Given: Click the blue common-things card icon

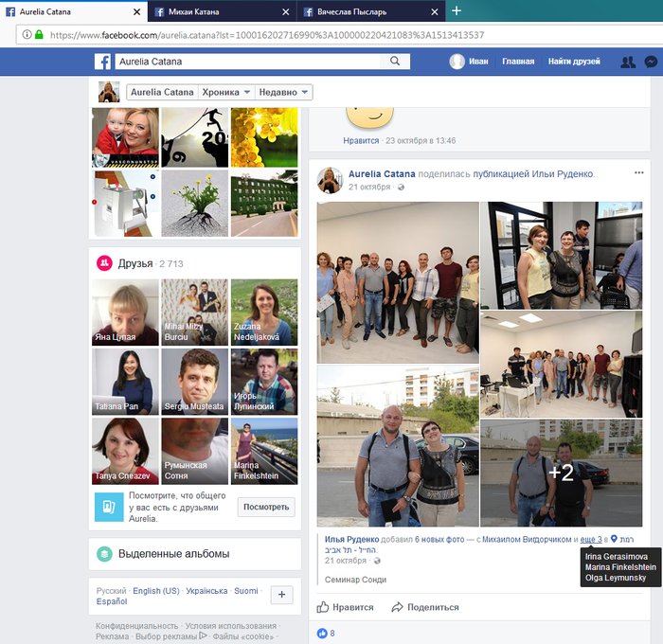Looking at the screenshot, I should [x=109, y=507].
